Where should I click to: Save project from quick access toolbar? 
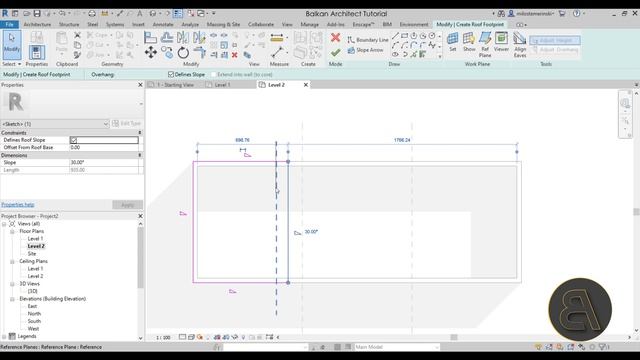tap(37, 13)
